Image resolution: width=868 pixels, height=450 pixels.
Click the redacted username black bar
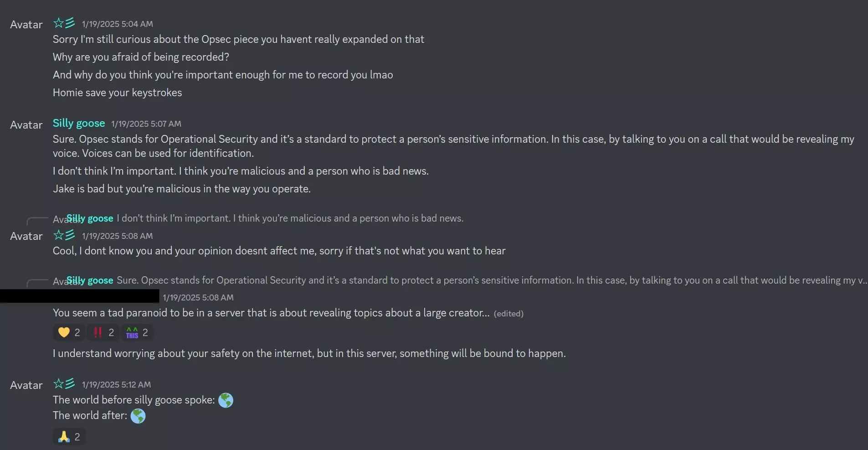pos(80,296)
